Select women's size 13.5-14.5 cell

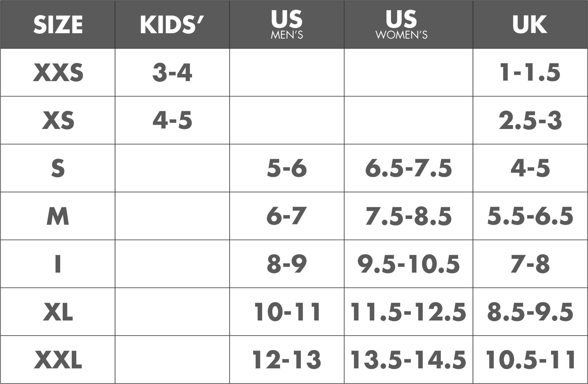click(408, 360)
